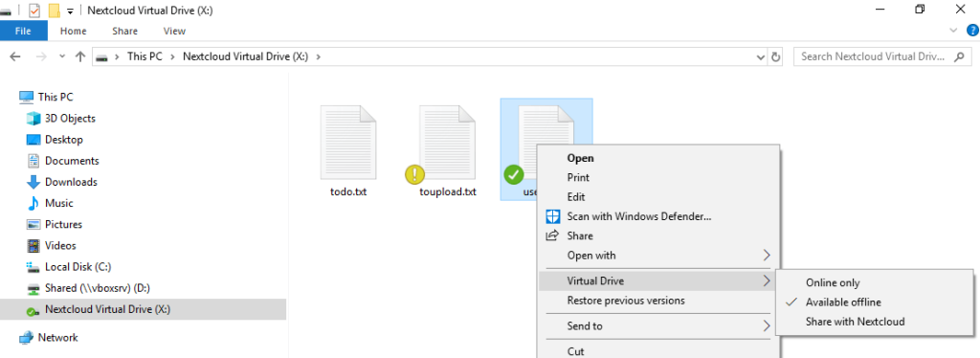980x358 pixels.
Task: Click the Nextcloud Virtual Drive sidebar icon
Action: [x=33, y=310]
